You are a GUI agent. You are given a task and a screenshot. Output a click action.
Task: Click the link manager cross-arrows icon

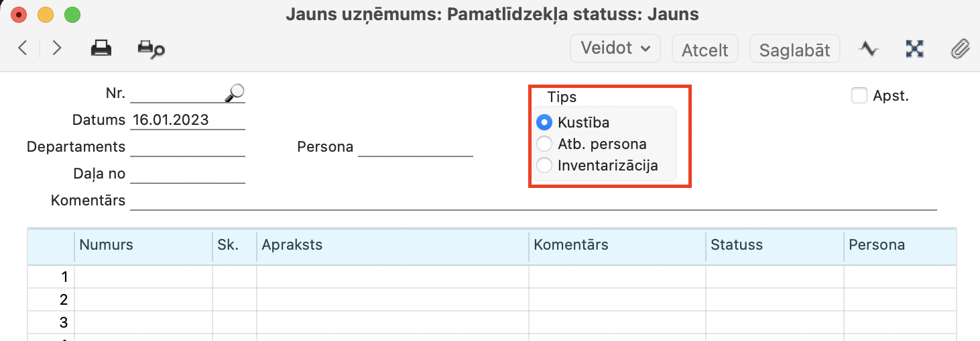[x=915, y=49]
